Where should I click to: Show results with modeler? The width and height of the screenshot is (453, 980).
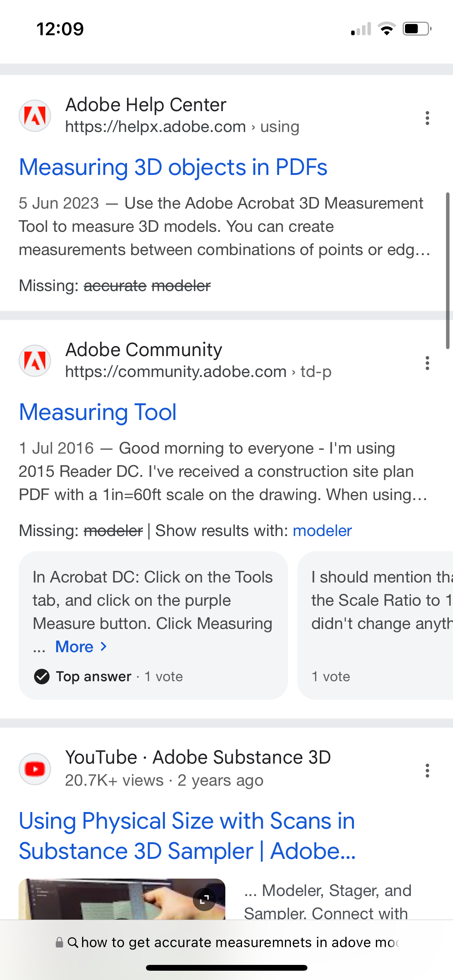(322, 530)
